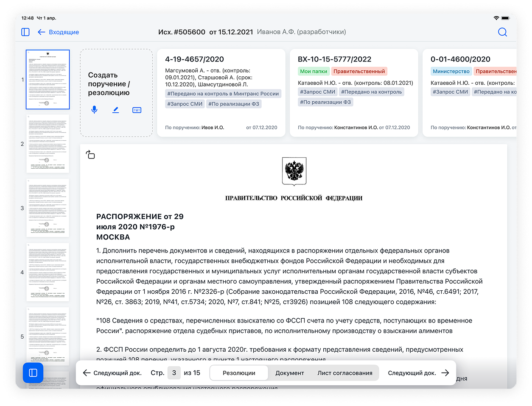
Task: Click the #Запрос СМИ tag in first card
Action: (x=185, y=104)
